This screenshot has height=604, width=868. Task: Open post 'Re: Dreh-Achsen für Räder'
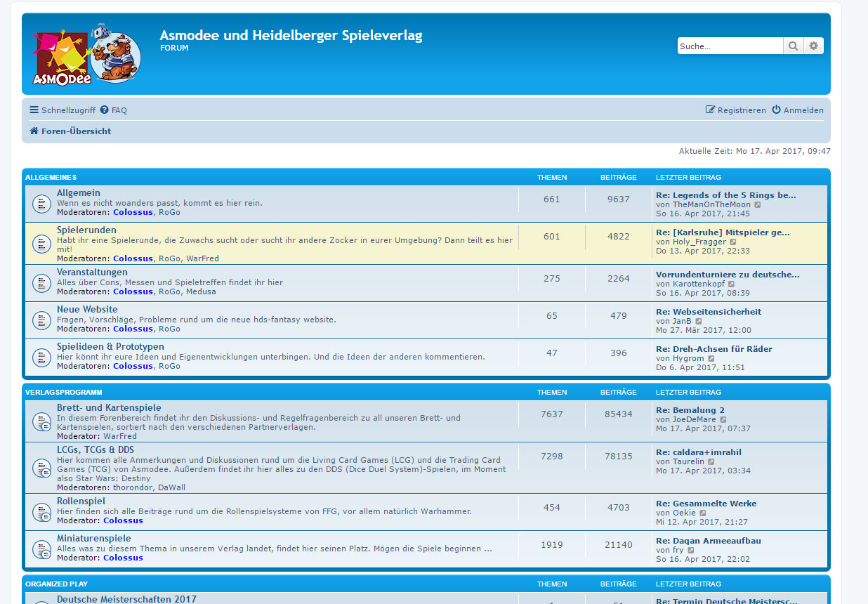(714, 349)
